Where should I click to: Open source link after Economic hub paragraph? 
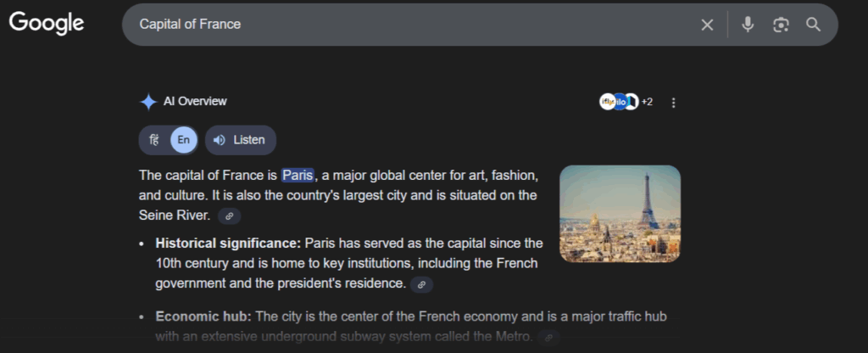tap(548, 338)
